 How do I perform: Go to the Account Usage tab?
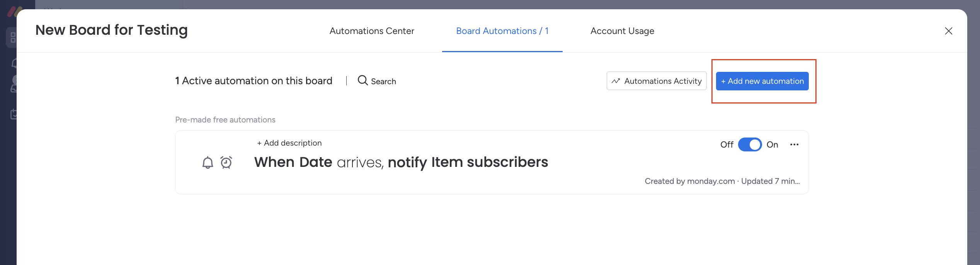tap(622, 31)
